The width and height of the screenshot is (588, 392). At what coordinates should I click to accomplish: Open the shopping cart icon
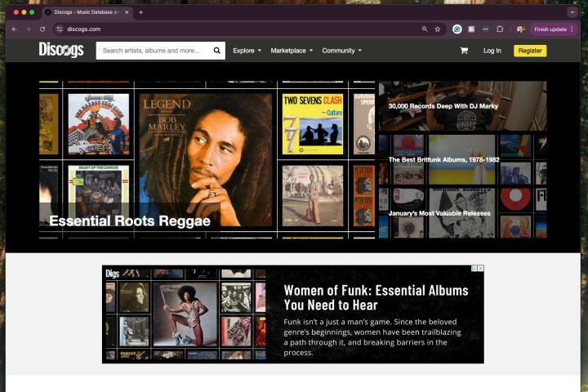pos(464,51)
